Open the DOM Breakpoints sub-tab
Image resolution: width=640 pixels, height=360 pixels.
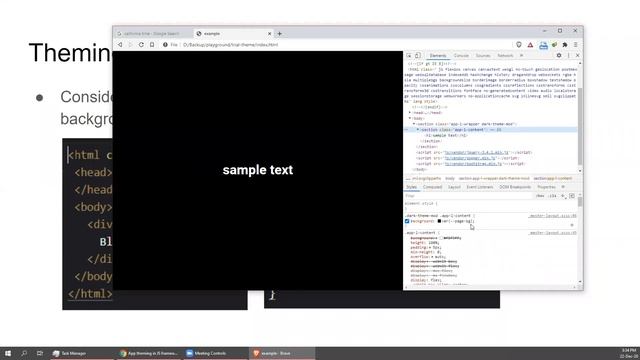pos(516,187)
